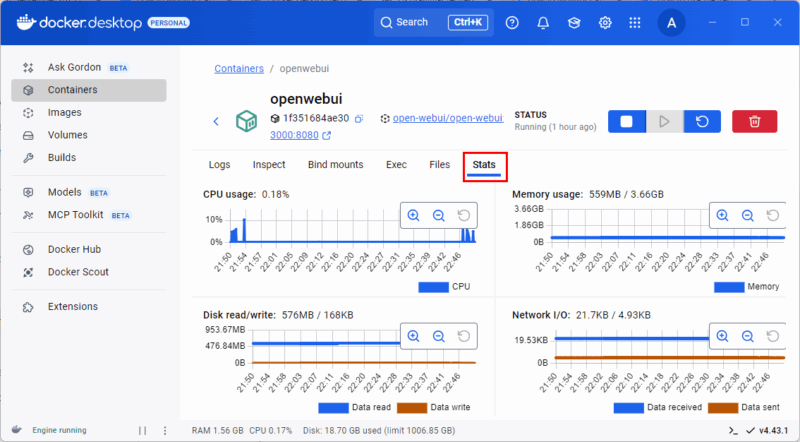Open Ask Gordon in the sidebar

89,67
